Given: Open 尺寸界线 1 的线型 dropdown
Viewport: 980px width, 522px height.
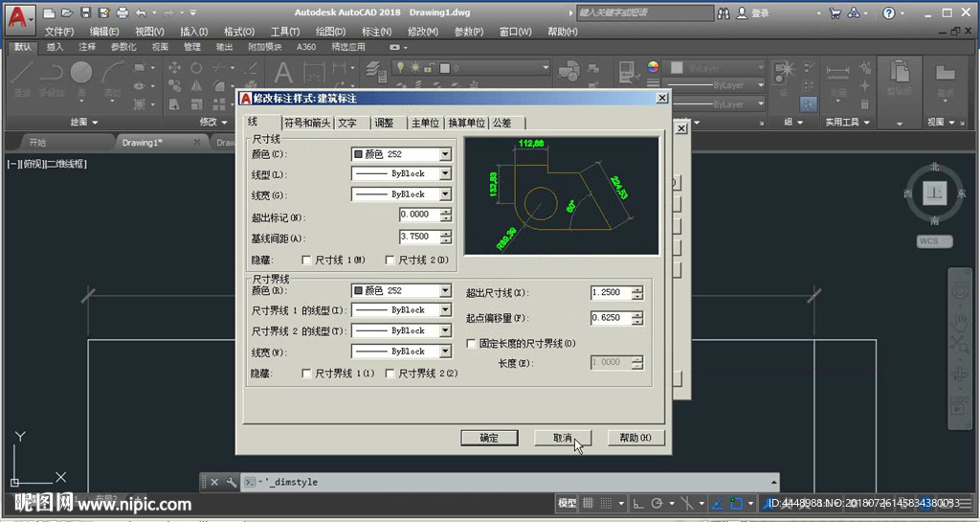Looking at the screenshot, I should tap(445, 310).
